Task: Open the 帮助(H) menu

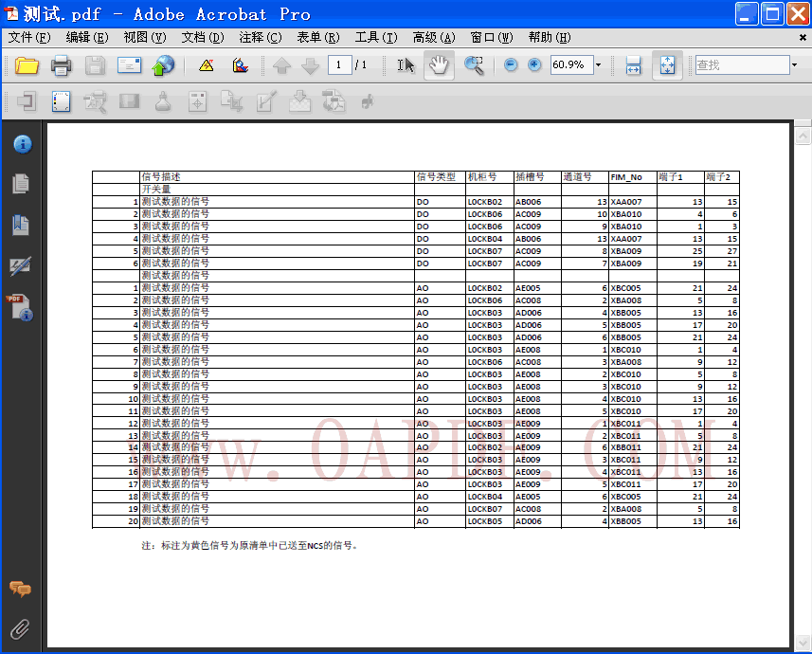Action: pyautogui.click(x=550, y=37)
